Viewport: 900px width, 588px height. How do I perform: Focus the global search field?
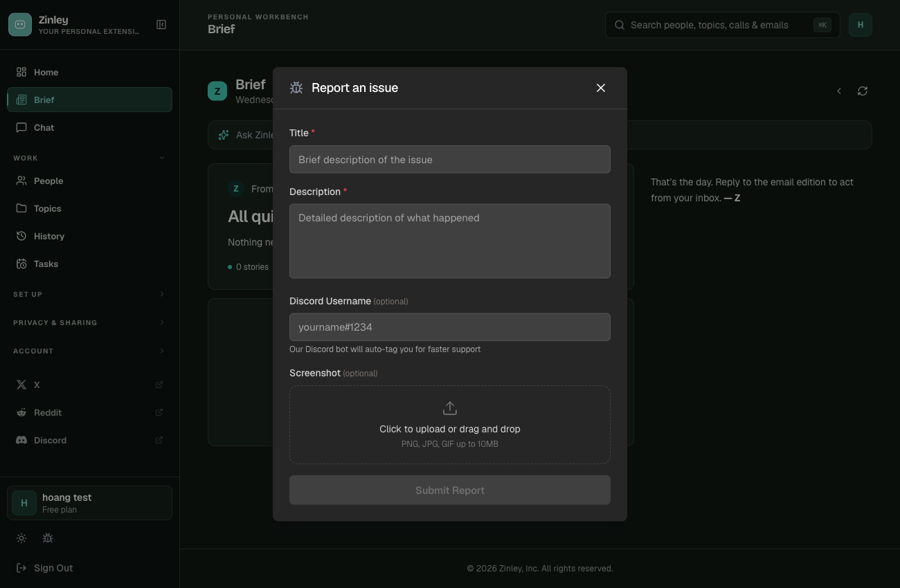pos(722,25)
